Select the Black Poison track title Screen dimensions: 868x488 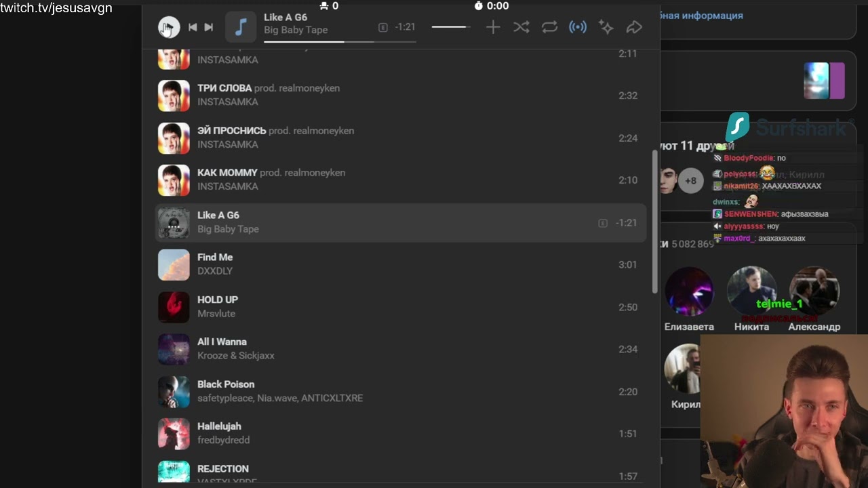point(226,384)
